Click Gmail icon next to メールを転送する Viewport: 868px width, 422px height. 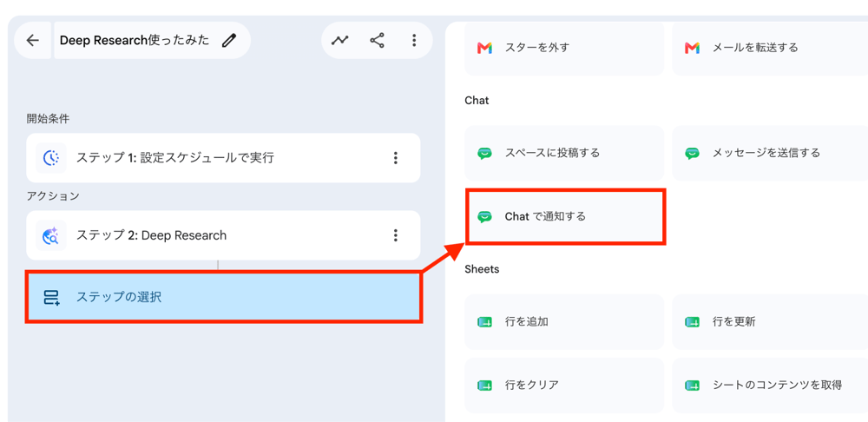coord(692,48)
